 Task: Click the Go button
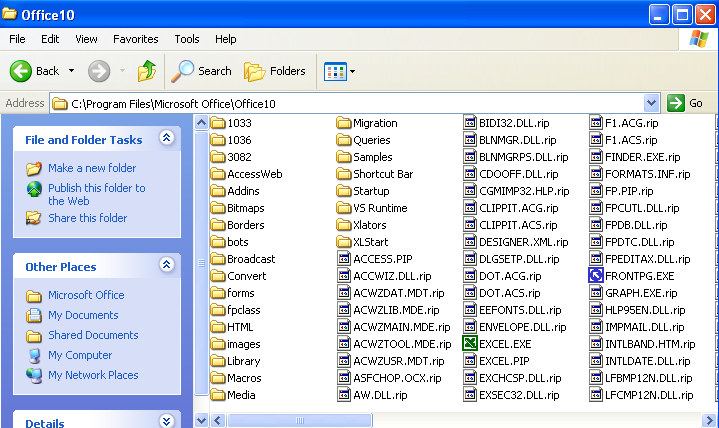tap(686, 103)
